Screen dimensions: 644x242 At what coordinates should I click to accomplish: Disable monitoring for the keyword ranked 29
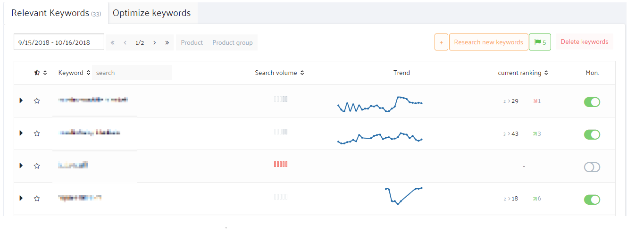[x=592, y=102]
